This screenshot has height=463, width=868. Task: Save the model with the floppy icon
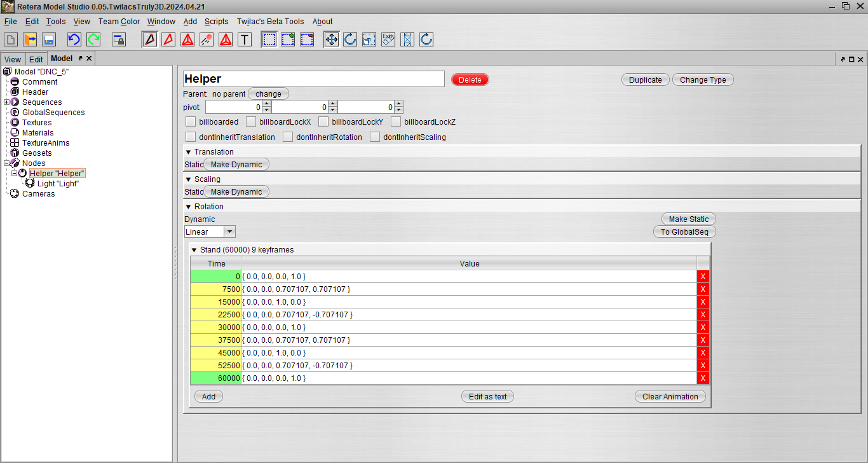coord(49,39)
